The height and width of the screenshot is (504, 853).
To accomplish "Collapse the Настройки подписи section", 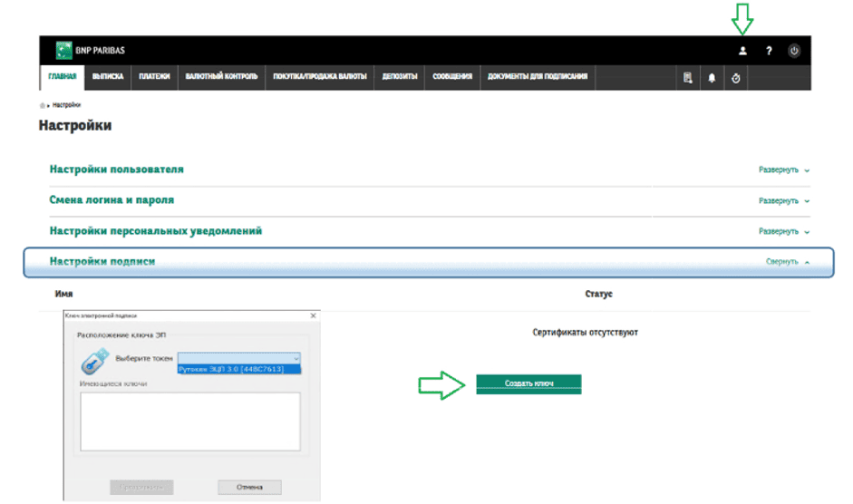I will click(x=787, y=262).
